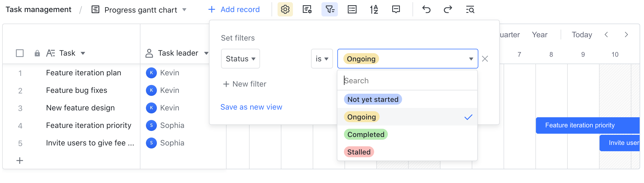
Task: Click the undo arrow
Action: click(x=426, y=9)
